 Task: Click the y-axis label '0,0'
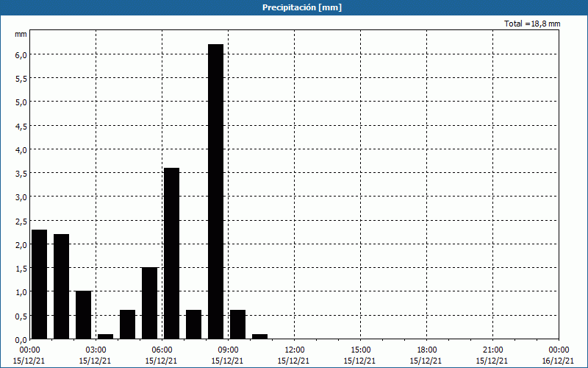pos(21,340)
